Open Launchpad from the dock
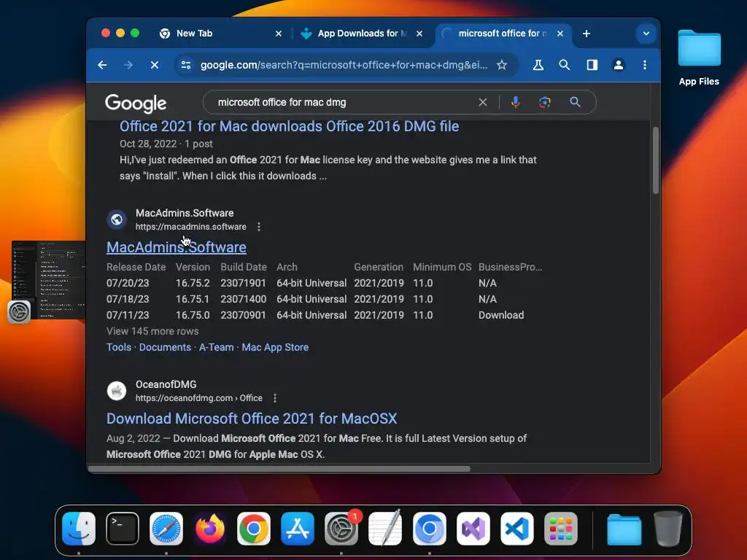 561,529
